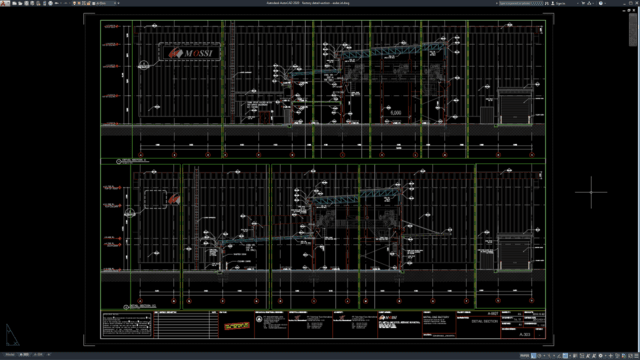This screenshot has width=640, height=360.
Task: Click the Save icon in Quick Access toolbar
Action: (27, 3)
